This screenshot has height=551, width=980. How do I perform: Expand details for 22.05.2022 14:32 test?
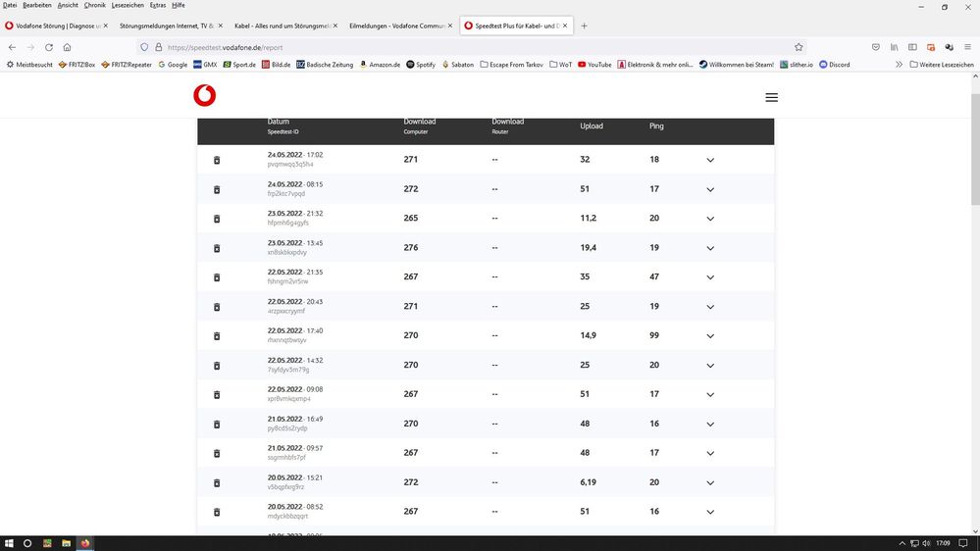point(710,366)
